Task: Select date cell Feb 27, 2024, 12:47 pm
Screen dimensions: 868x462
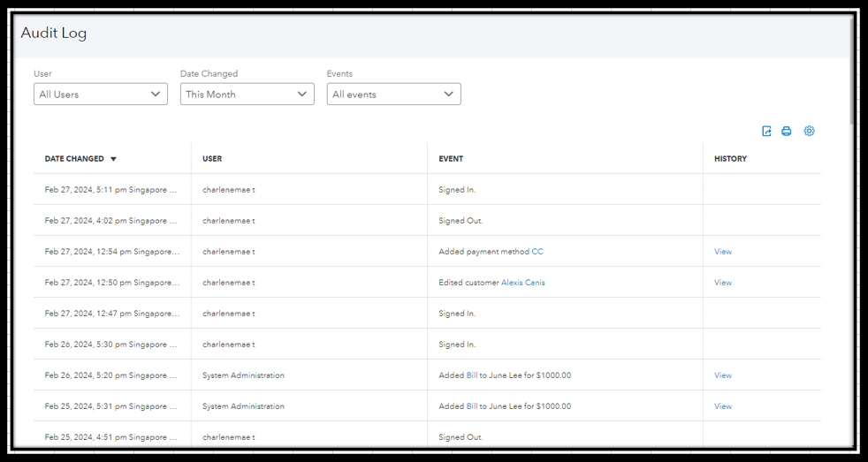Action: pyautogui.click(x=112, y=314)
